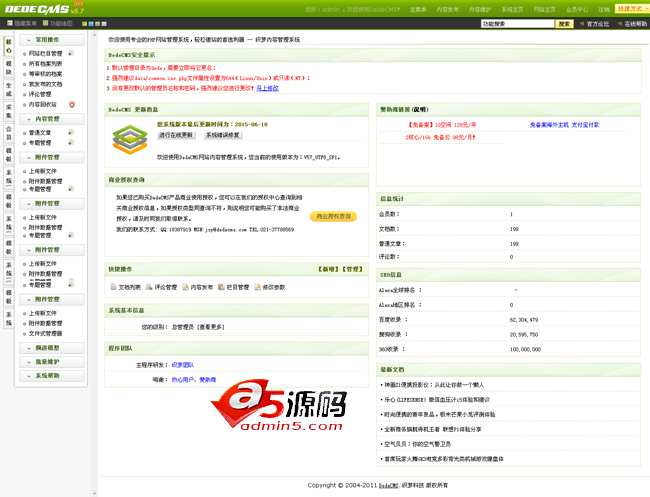
Task: Open the 快捷方式 dropdown at top right
Action: pos(632,9)
